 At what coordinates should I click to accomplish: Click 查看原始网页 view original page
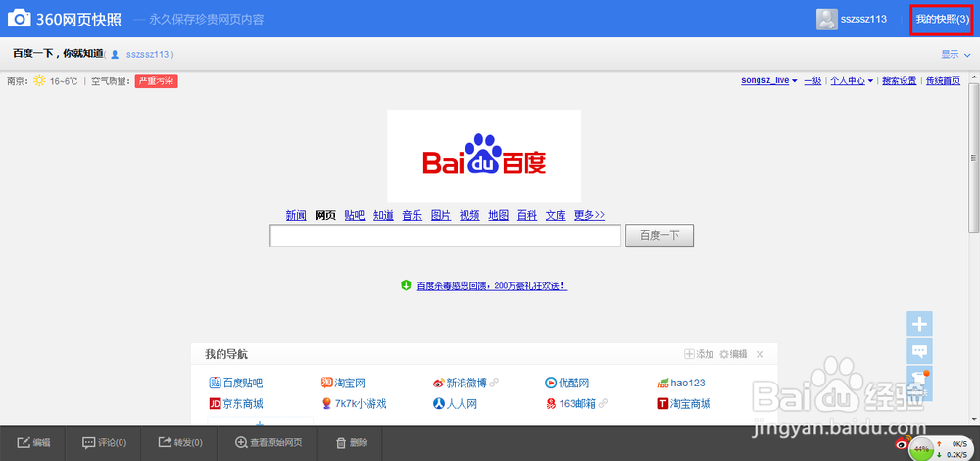pos(269,443)
